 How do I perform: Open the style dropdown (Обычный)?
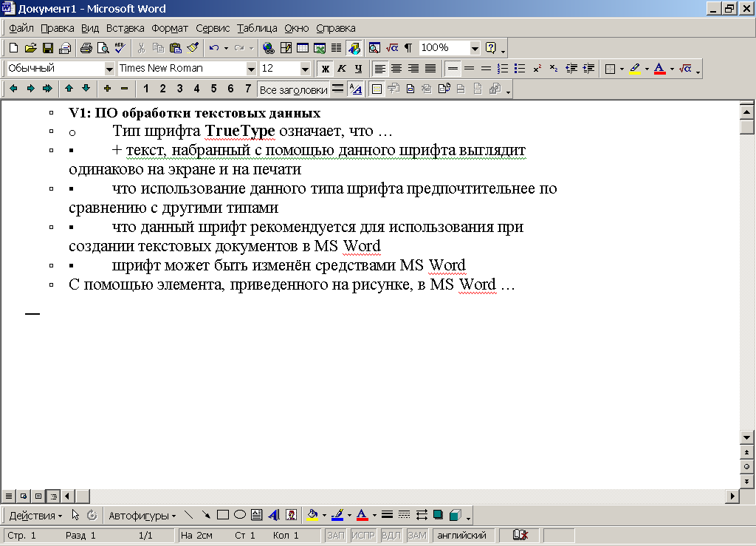pyautogui.click(x=109, y=69)
